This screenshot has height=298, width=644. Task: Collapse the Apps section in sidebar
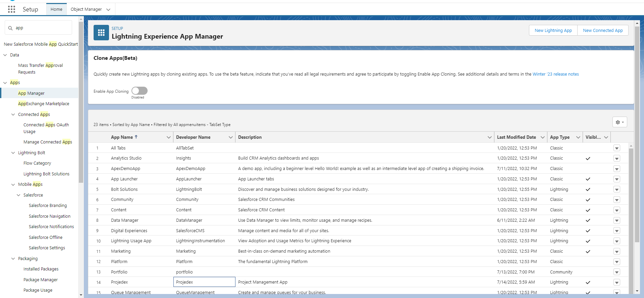coord(5,83)
